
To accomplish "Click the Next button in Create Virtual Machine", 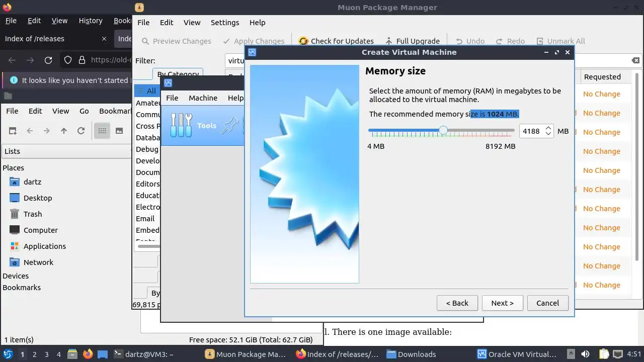I will (x=502, y=303).
